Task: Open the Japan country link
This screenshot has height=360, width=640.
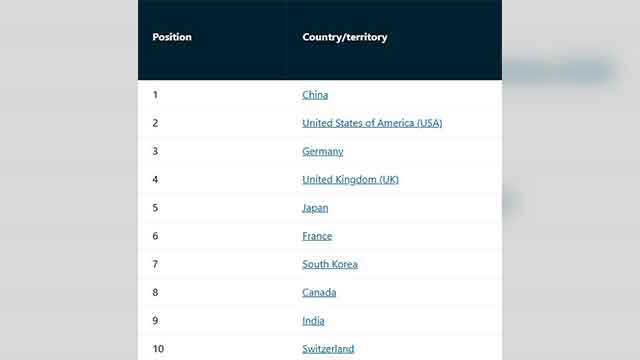Action: click(x=315, y=208)
